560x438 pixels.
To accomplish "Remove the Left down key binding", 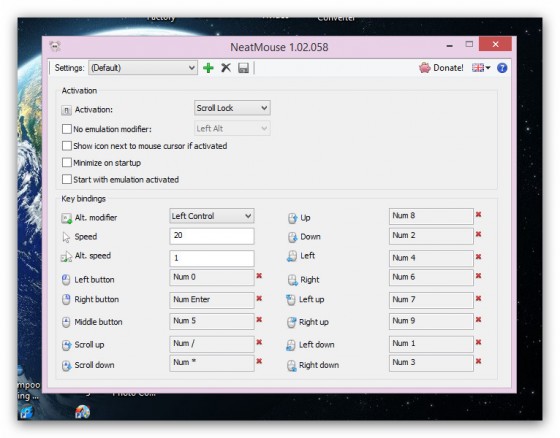I will [x=479, y=342].
